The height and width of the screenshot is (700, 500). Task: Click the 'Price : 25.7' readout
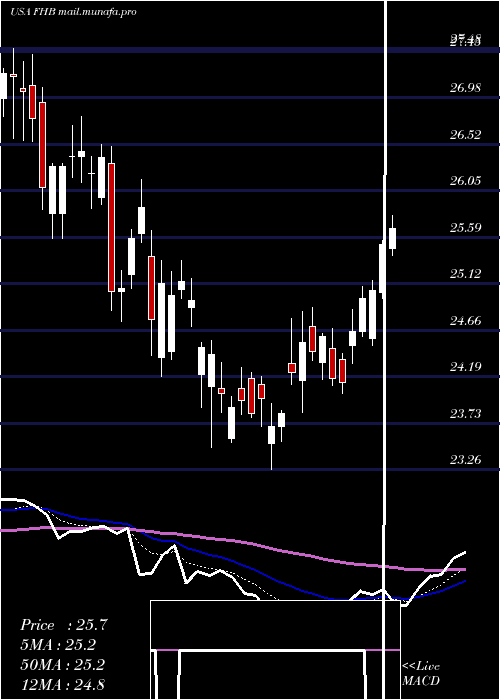point(63,625)
